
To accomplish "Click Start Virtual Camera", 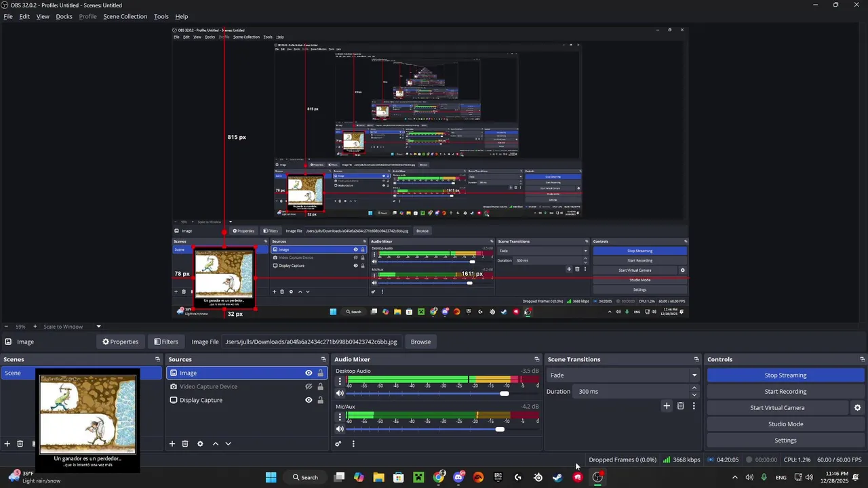I will [x=777, y=408].
